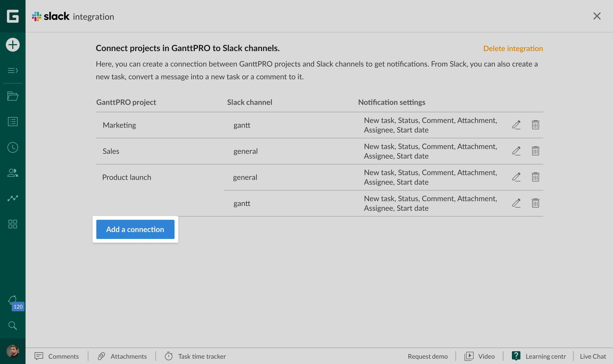Viewport: 613px width, 364px height.
Task: Delete the Sales project connection
Action: click(x=535, y=151)
